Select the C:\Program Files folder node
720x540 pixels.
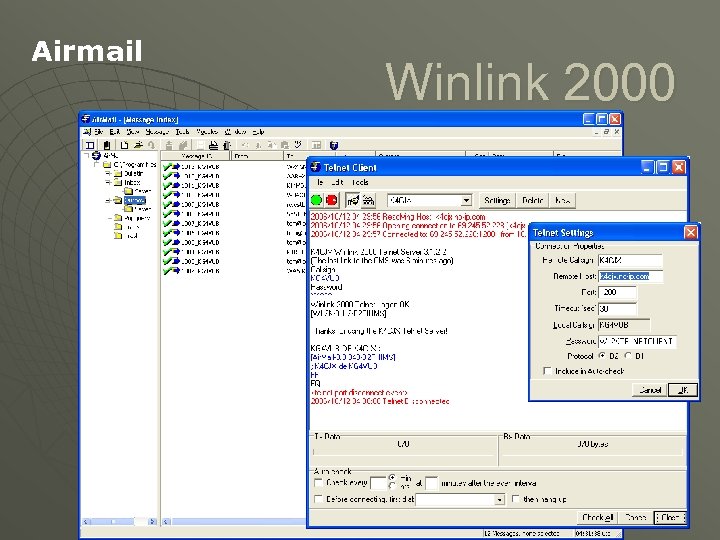click(x=135, y=164)
